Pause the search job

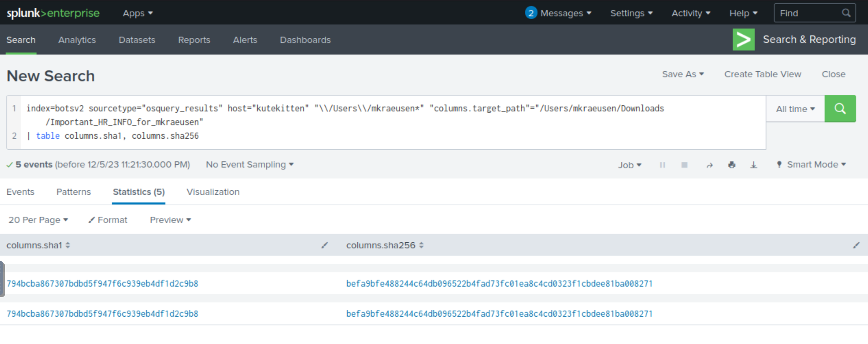[662, 165]
